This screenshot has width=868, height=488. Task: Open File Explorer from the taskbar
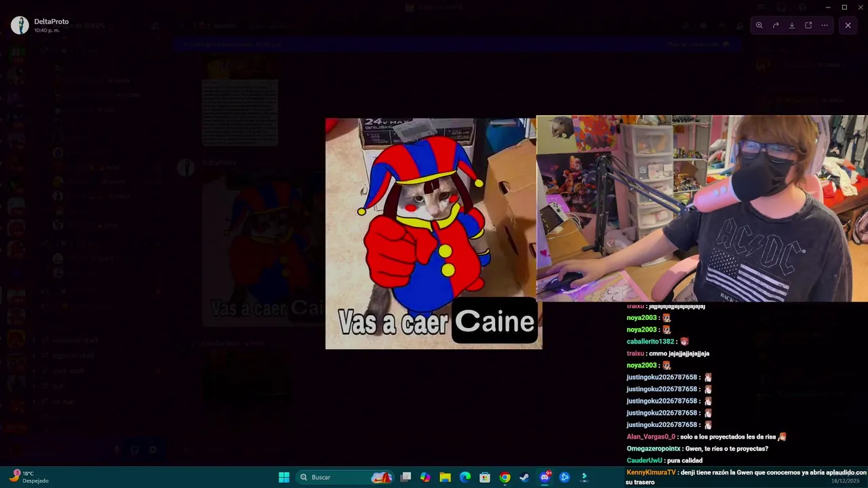click(x=445, y=477)
